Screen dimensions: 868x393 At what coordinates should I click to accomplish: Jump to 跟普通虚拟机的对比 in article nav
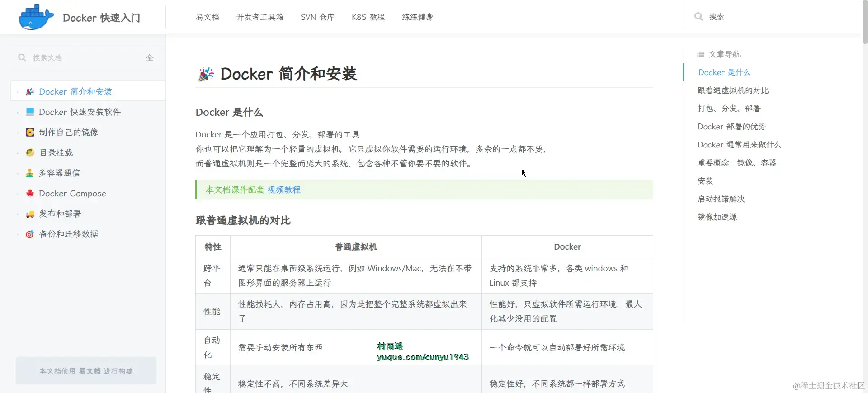coord(733,90)
